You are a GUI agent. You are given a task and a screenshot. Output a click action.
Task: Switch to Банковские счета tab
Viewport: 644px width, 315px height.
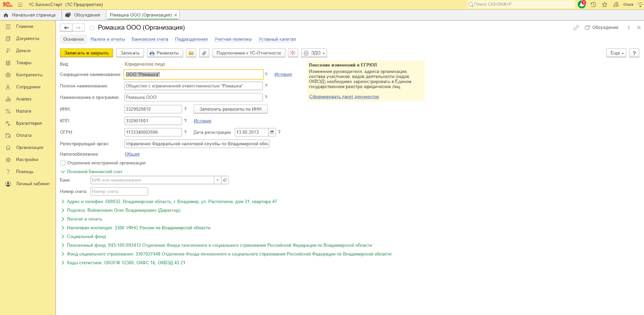pos(150,39)
